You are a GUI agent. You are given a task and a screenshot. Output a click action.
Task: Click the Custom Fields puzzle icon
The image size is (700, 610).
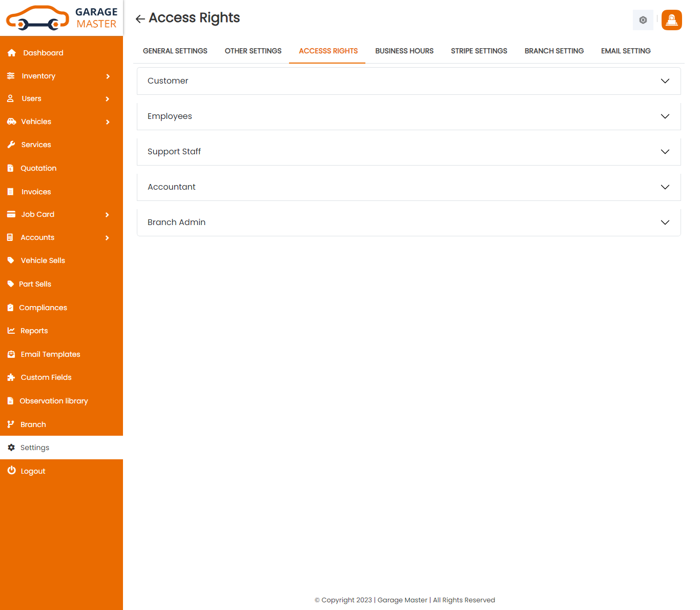click(x=11, y=377)
